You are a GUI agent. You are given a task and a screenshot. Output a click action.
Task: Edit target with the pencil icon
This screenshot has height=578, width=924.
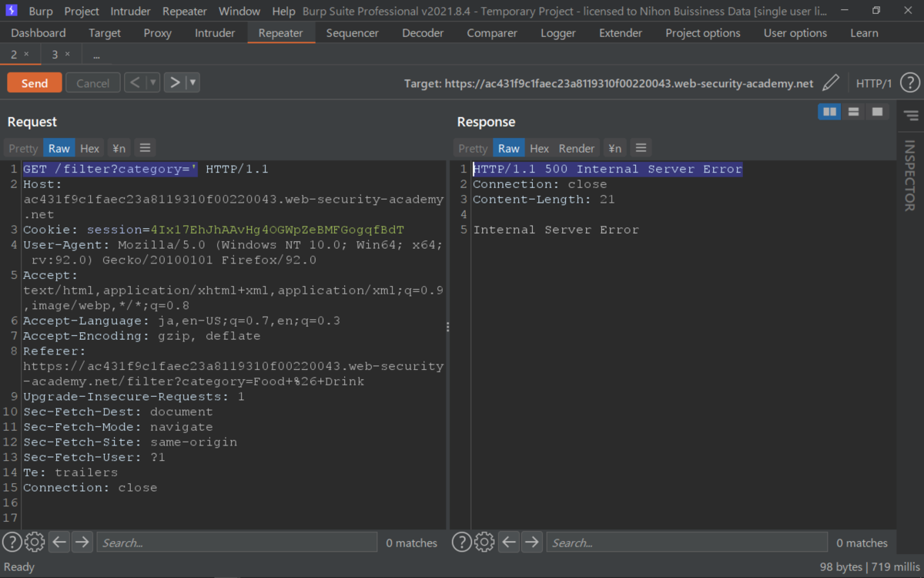(x=831, y=83)
